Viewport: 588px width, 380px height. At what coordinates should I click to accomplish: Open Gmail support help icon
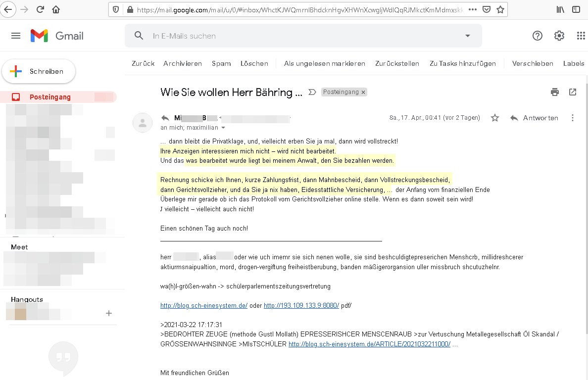pyautogui.click(x=538, y=36)
